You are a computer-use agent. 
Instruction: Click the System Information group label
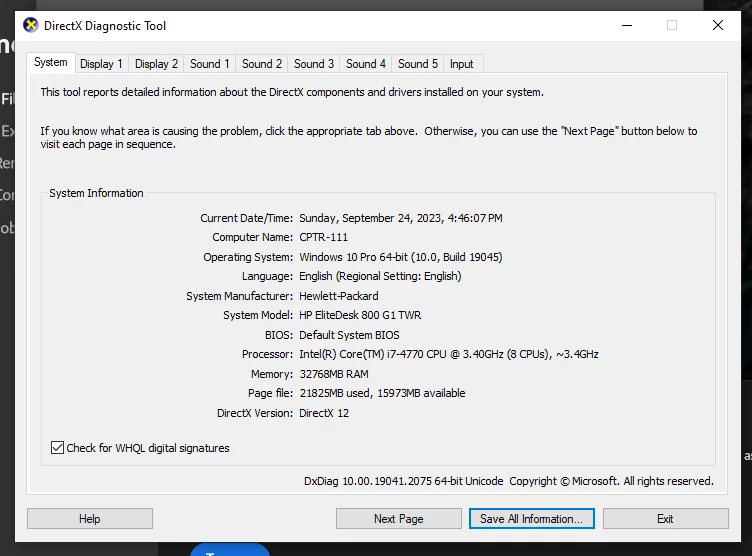pos(96,193)
